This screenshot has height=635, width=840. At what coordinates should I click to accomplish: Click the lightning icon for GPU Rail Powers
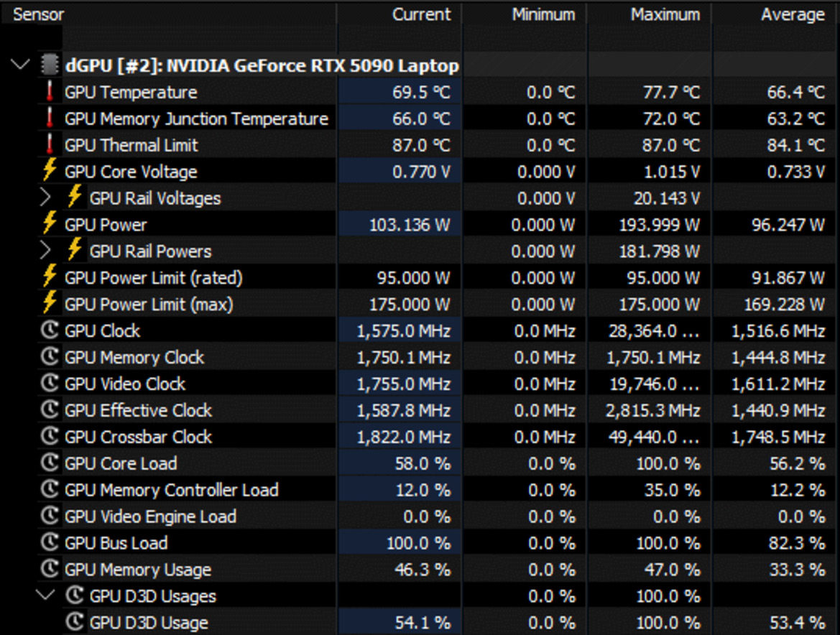click(x=75, y=249)
